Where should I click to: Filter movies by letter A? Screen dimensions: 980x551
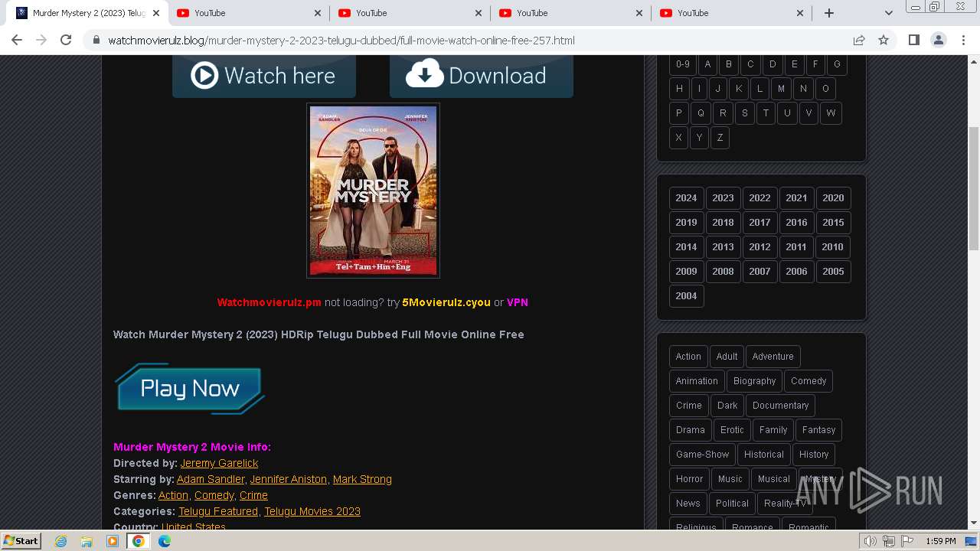pyautogui.click(x=707, y=64)
